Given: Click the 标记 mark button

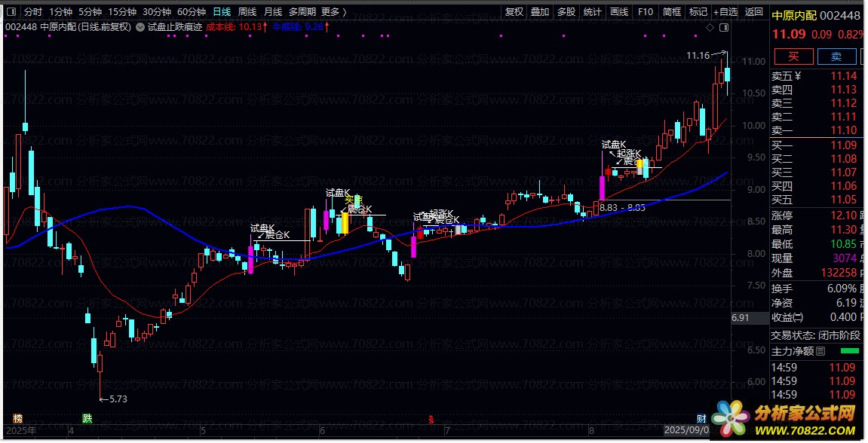Looking at the screenshot, I should click(698, 11).
